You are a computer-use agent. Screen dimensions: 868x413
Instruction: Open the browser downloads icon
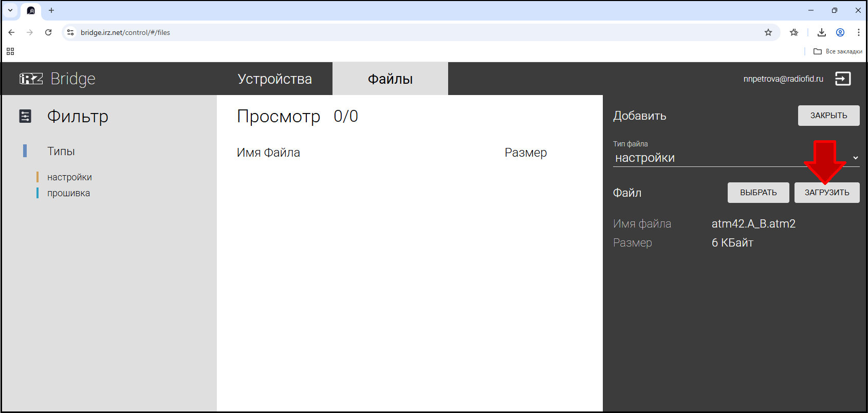point(821,32)
